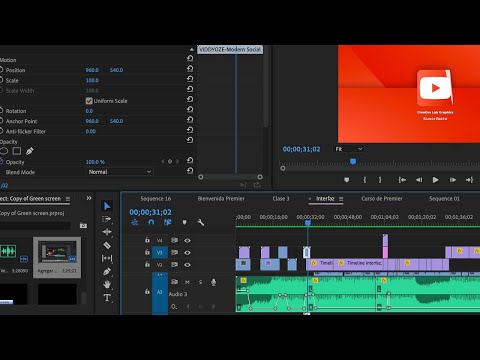Enable voice-over record microphone

213,282
